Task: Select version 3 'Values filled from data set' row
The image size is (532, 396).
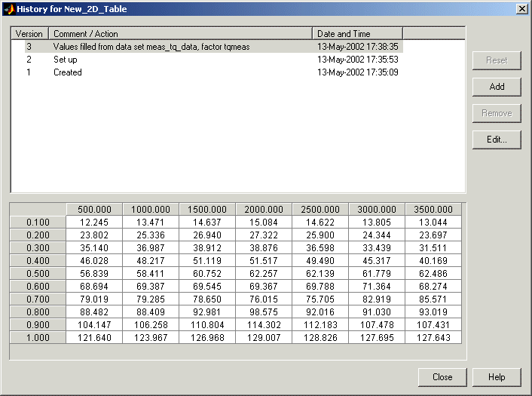Action: (x=214, y=47)
